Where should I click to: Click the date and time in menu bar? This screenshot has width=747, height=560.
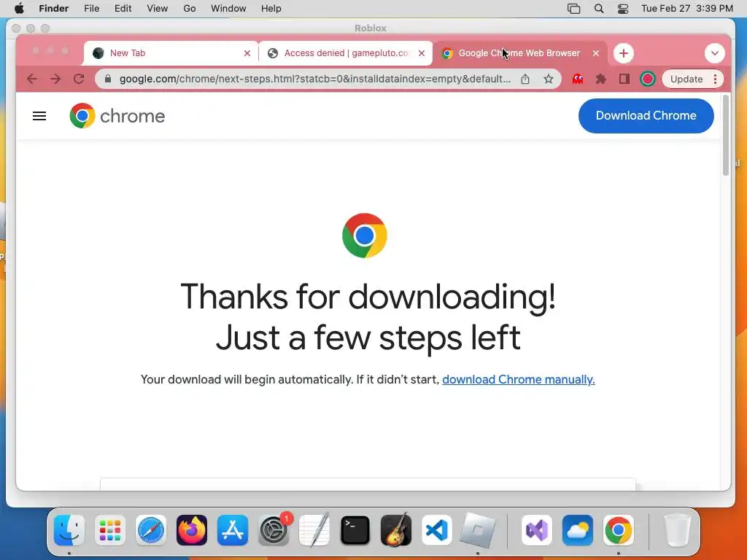pos(687,9)
